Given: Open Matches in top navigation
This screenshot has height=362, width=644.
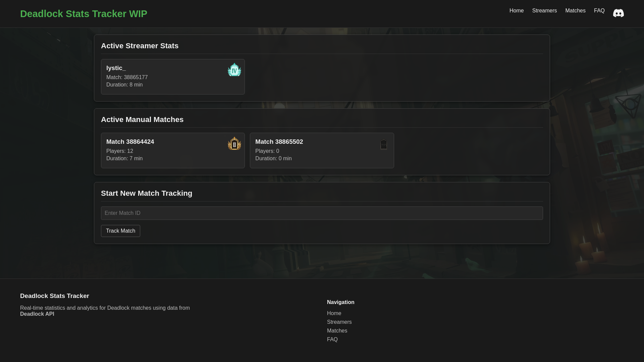Looking at the screenshot, I should (575, 11).
